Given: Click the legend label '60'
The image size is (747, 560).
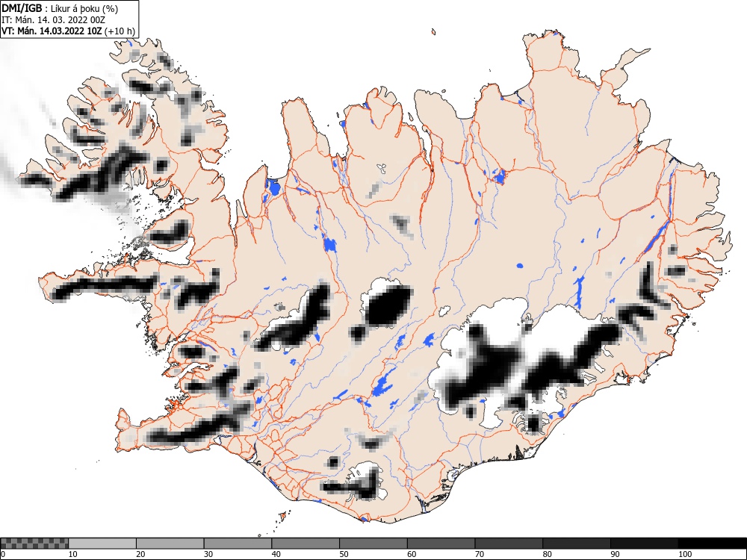Looking at the screenshot, I should pos(411,554).
